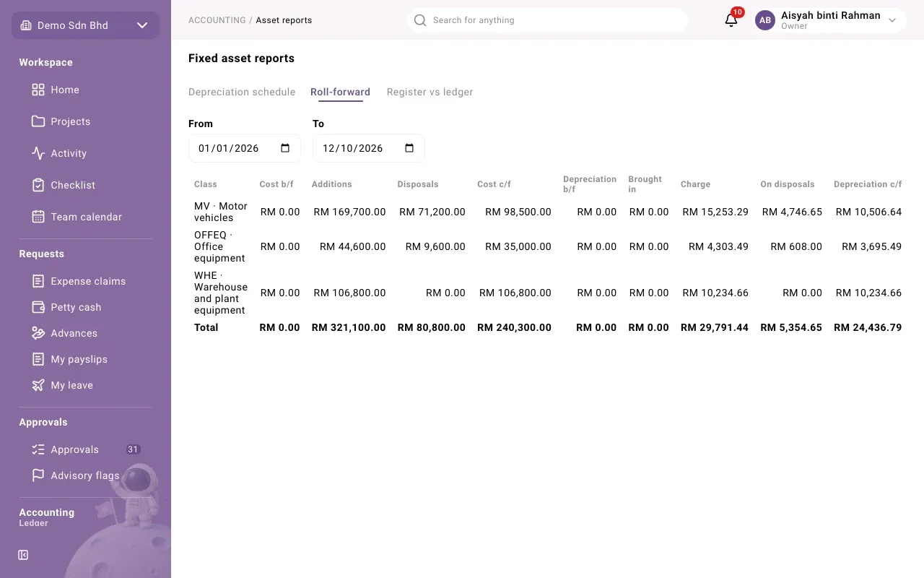
Task: Open Petty cash wallet icon
Action: [x=38, y=307]
